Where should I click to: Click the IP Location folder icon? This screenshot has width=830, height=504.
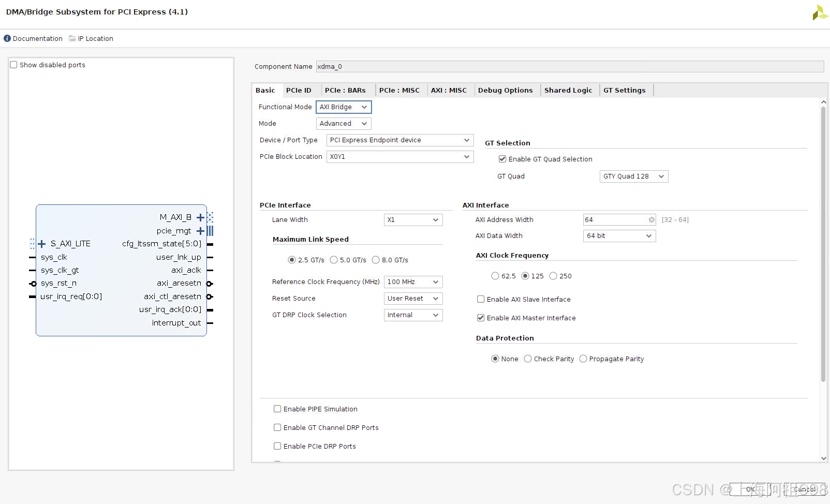[72, 39]
